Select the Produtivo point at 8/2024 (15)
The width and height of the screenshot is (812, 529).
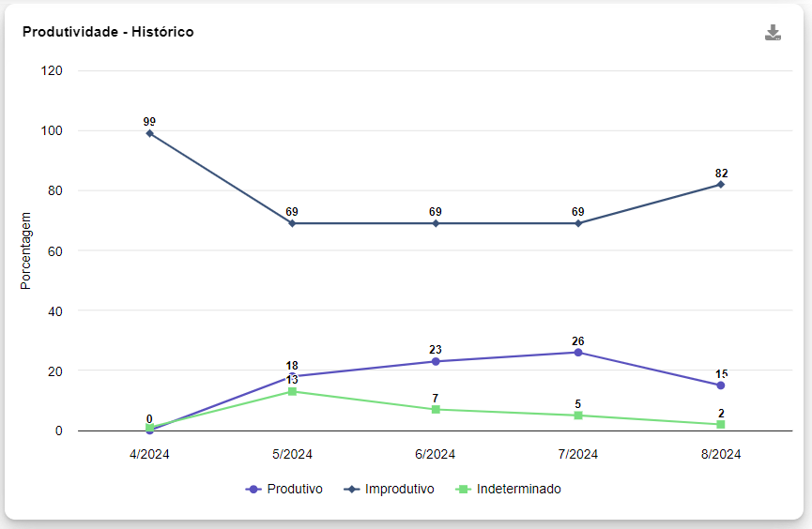(721, 385)
